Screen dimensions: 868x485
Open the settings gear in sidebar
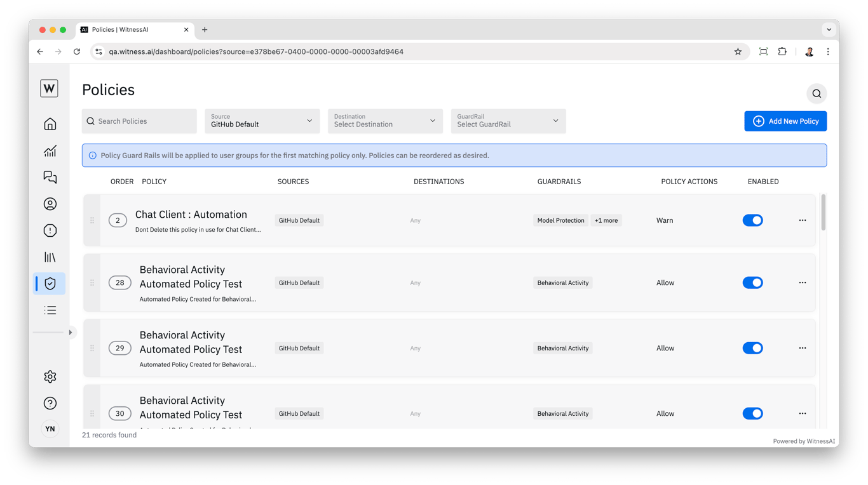50,376
